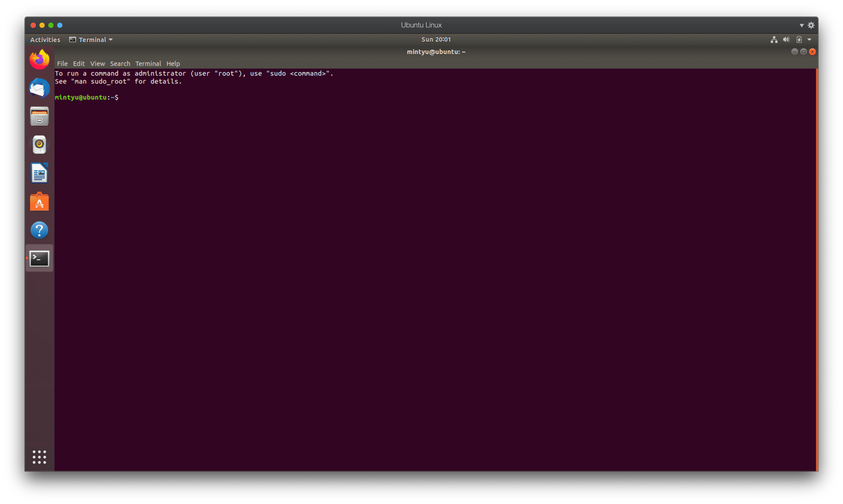843x504 pixels.
Task: Click the terminal prompt mintyu@ubuntu:~$
Action: click(87, 98)
